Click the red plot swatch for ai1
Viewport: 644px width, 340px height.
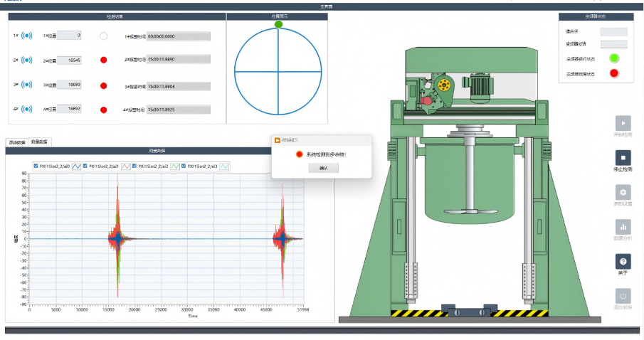(x=126, y=166)
